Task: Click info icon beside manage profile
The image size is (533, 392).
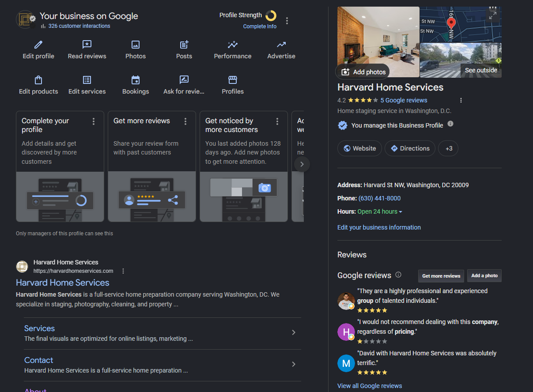Action: point(450,124)
